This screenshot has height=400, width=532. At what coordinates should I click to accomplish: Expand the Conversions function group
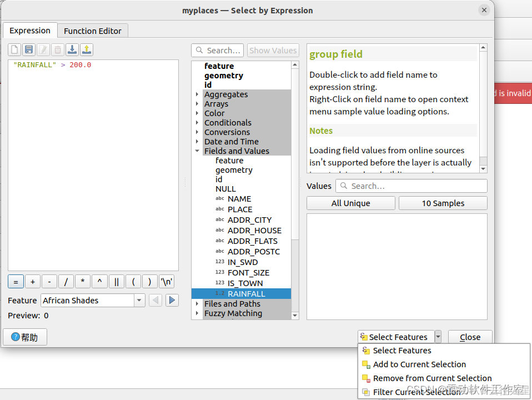pyautogui.click(x=197, y=132)
